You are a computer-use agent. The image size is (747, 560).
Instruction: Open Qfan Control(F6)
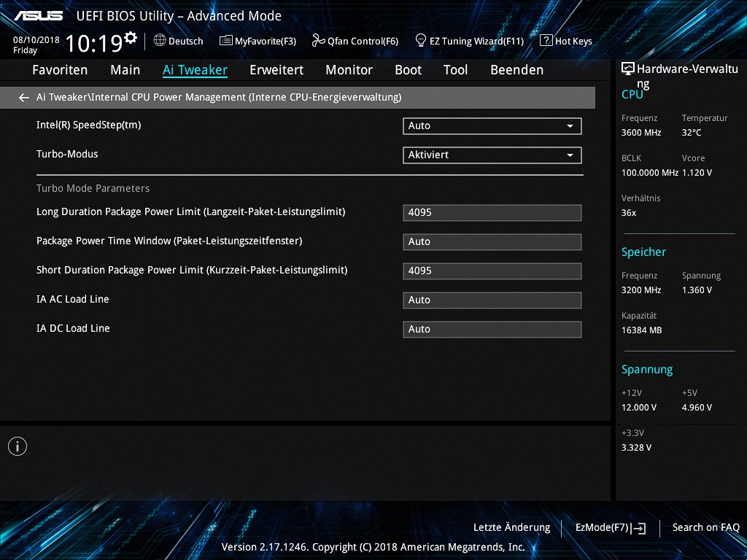(x=355, y=41)
